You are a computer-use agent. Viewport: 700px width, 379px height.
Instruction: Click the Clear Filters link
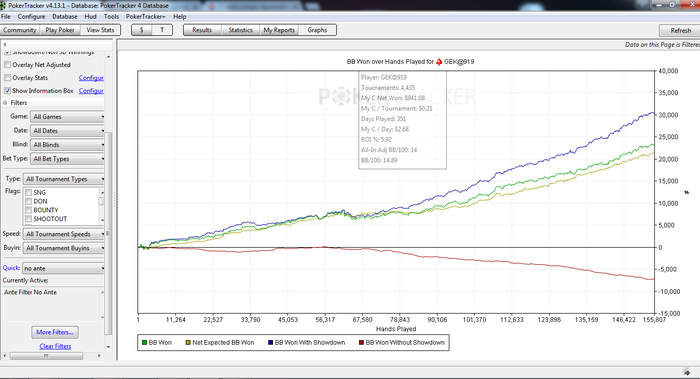point(55,346)
